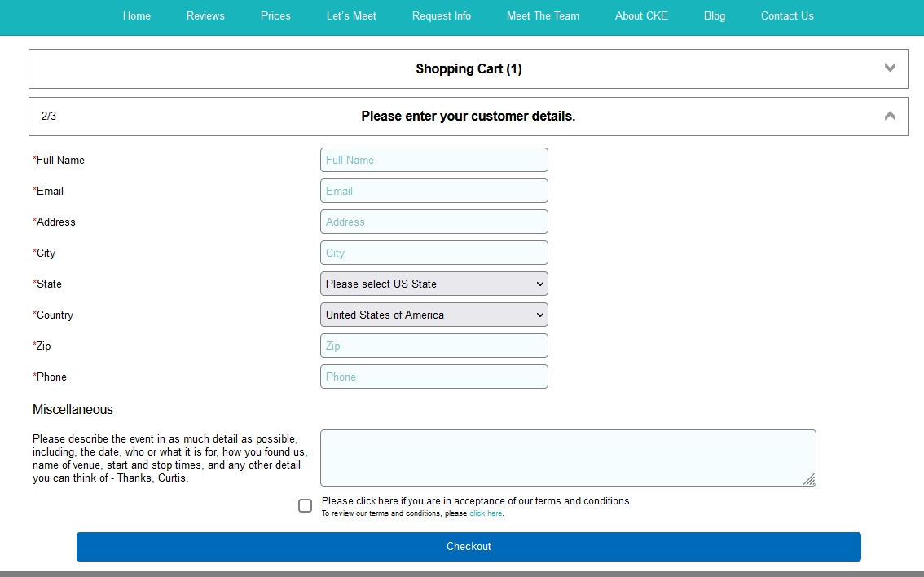Click into the Zip input field
924x577 pixels.
433,346
